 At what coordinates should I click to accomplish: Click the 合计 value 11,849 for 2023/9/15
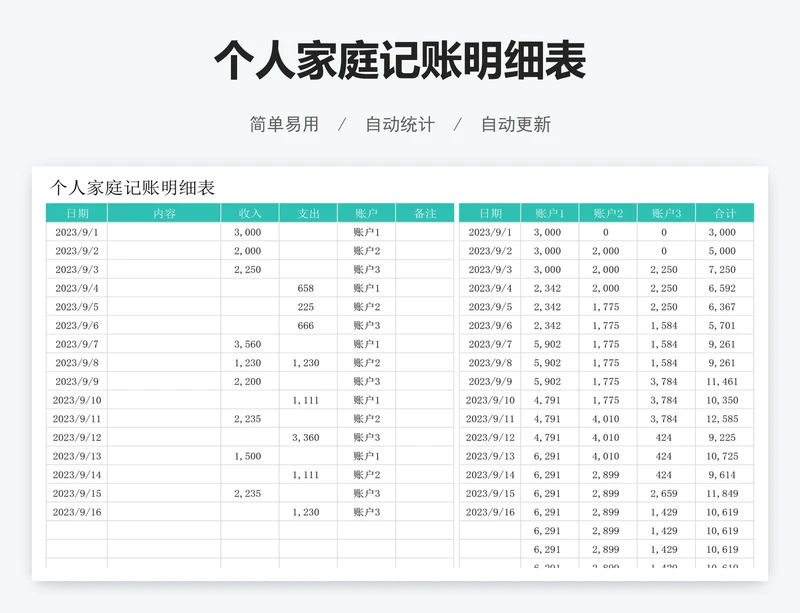[x=722, y=494]
